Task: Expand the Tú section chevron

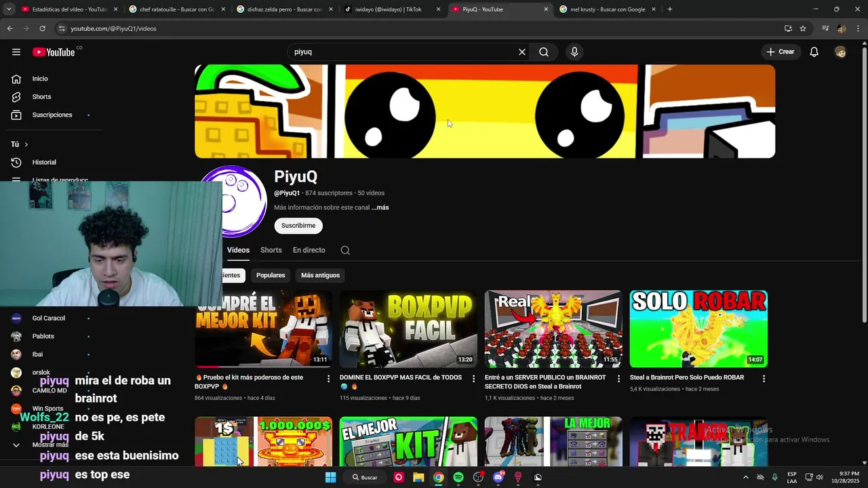Action: click(x=26, y=144)
